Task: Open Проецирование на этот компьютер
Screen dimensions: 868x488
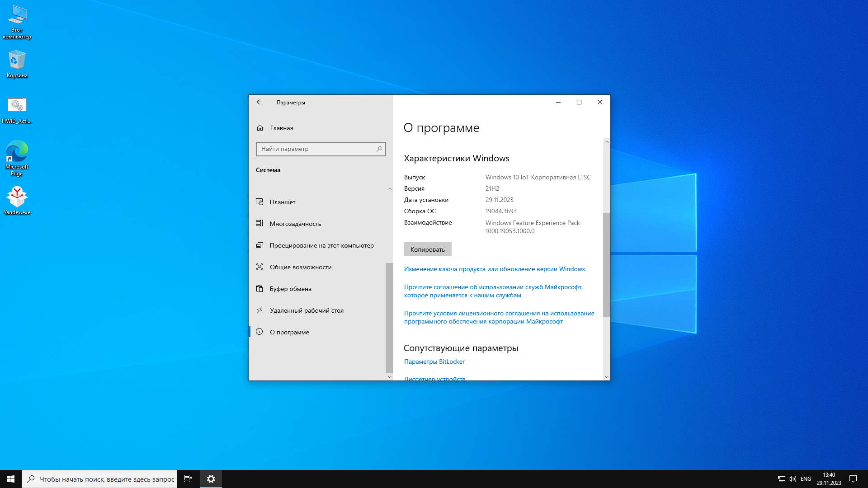Action: tap(321, 245)
